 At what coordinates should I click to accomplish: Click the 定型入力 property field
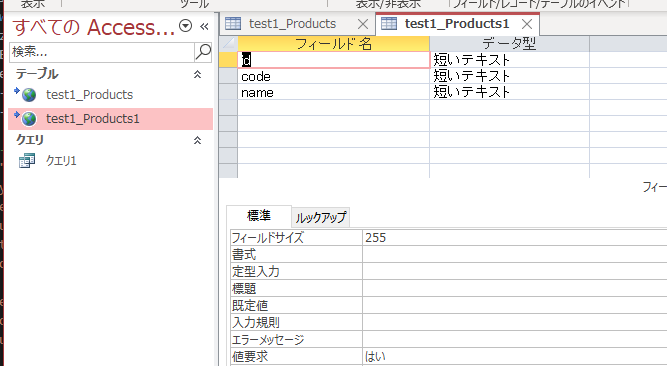(515, 272)
